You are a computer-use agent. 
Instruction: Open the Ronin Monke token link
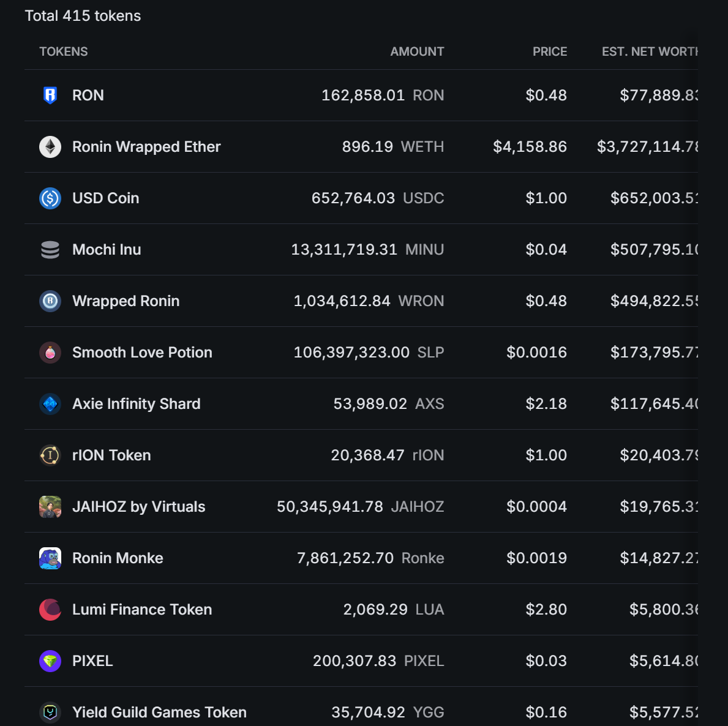pyautogui.click(x=118, y=558)
